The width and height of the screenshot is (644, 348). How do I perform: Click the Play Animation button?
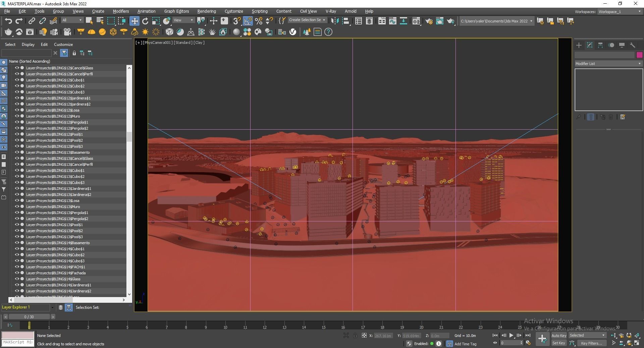click(x=511, y=335)
